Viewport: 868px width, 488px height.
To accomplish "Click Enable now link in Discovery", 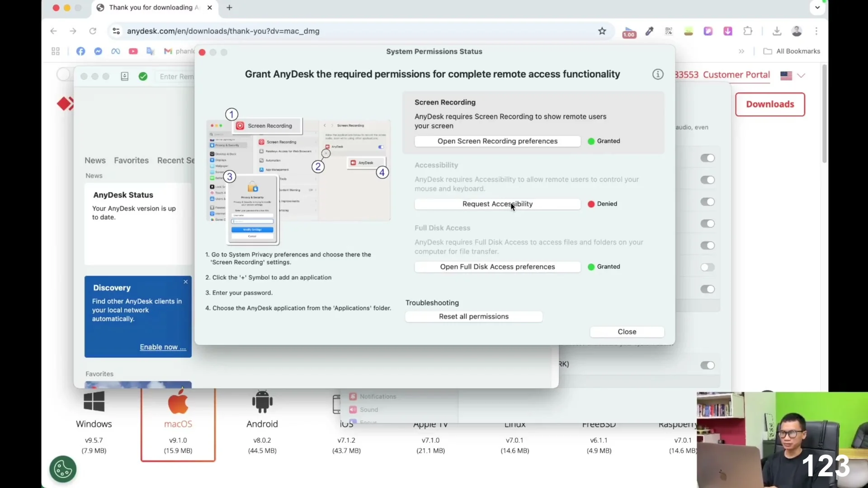I will click(163, 347).
